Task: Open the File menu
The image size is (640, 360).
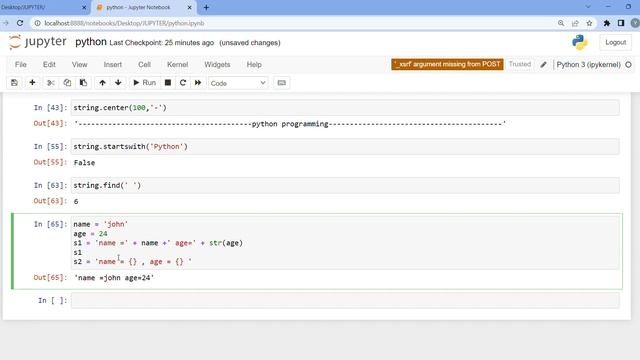Action: pyautogui.click(x=21, y=64)
